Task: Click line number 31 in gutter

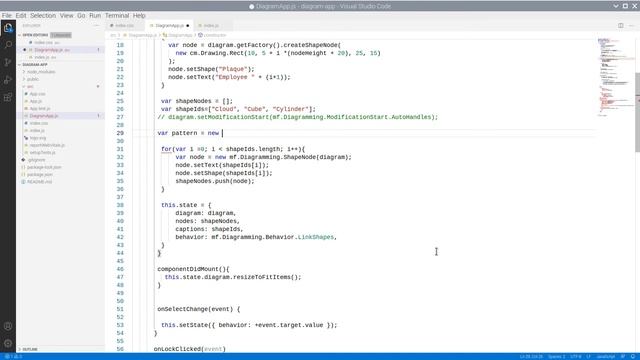Action: coord(120,149)
